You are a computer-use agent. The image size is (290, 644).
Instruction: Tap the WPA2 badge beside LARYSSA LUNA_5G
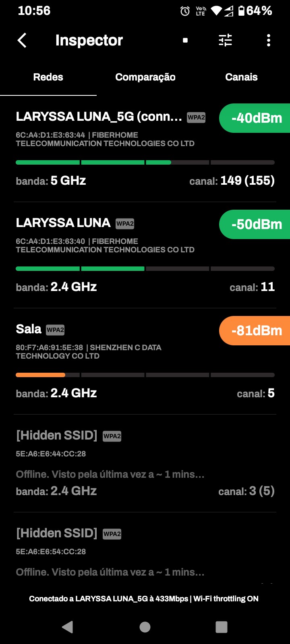196,118
